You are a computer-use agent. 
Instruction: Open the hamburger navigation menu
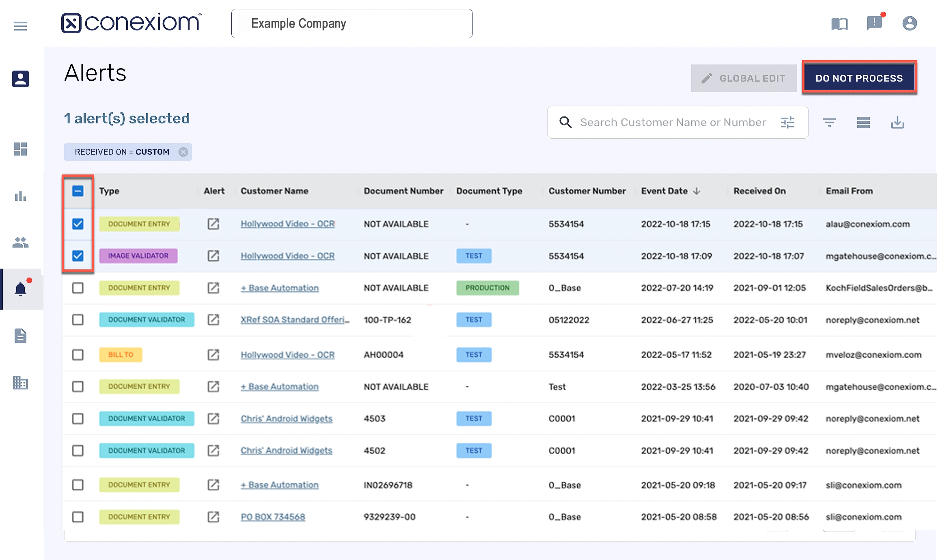(20, 26)
